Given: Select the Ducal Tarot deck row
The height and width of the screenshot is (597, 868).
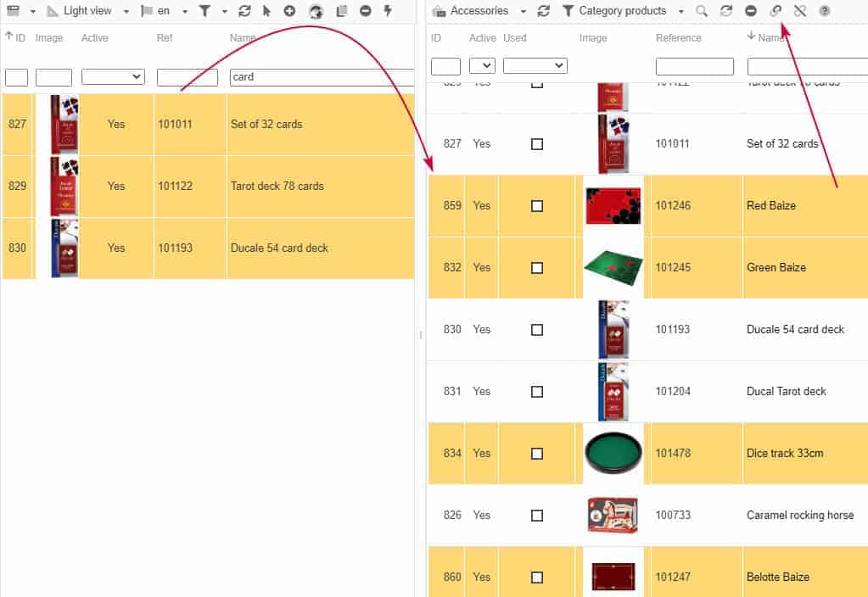Looking at the screenshot, I should click(x=786, y=392).
